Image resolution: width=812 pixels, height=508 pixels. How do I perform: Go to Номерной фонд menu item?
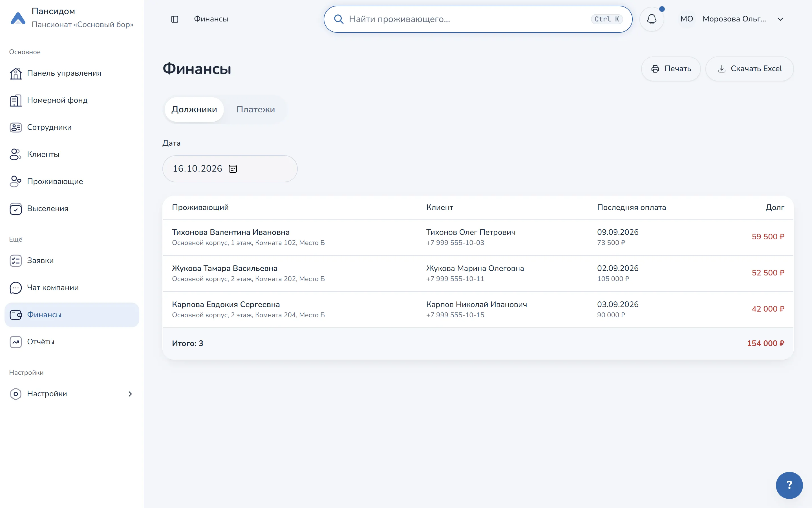pyautogui.click(x=72, y=100)
